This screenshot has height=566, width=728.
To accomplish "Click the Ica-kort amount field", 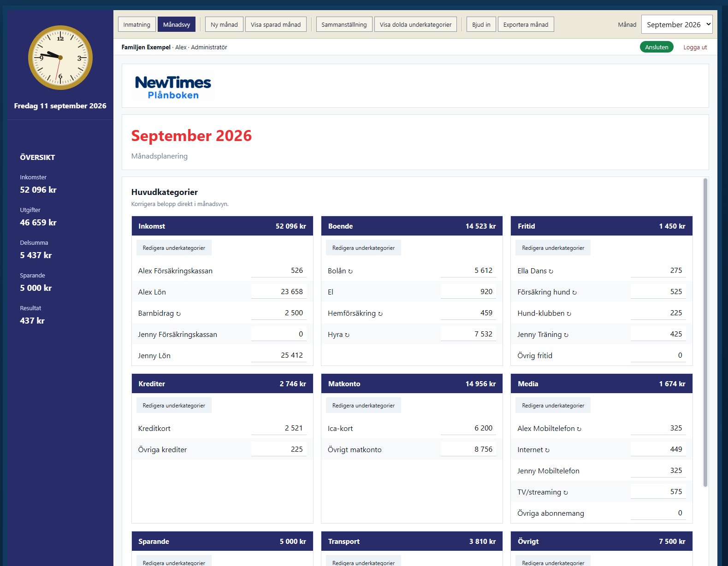I will (x=468, y=428).
